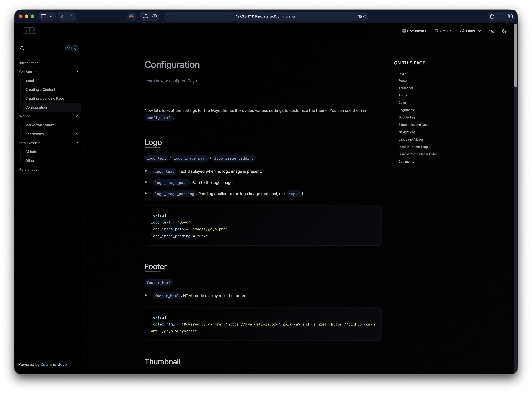The image size is (532, 393).
Task: Jump to Sidebar Expand Depth in the table of contents
Action: tap(414, 125)
